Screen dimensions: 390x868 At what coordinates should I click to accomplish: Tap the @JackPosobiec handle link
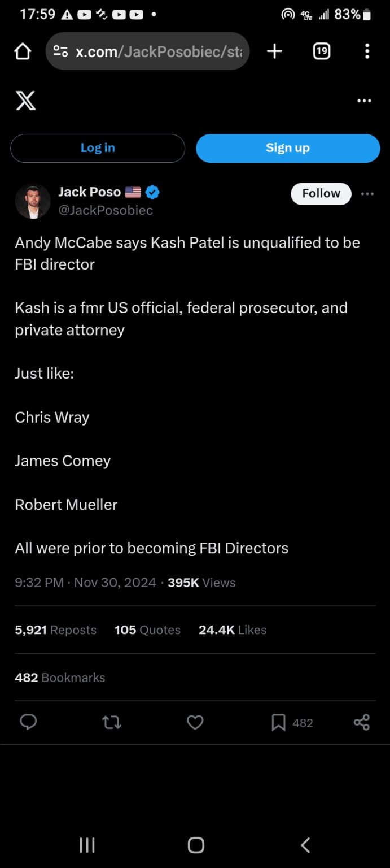pyautogui.click(x=106, y=210)
